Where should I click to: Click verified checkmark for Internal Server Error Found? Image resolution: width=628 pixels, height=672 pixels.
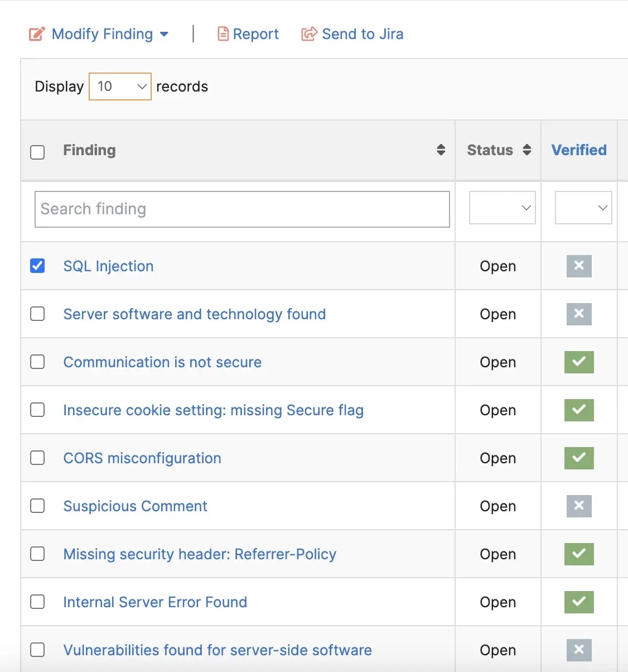click(579, 602)
